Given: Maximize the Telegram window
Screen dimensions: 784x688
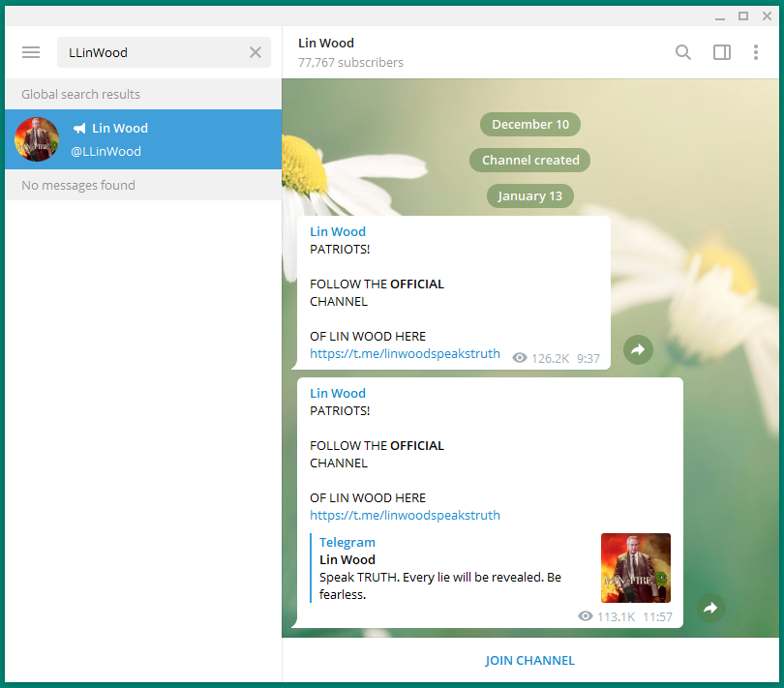Looking at the screenshot, I should click(743, 15).
